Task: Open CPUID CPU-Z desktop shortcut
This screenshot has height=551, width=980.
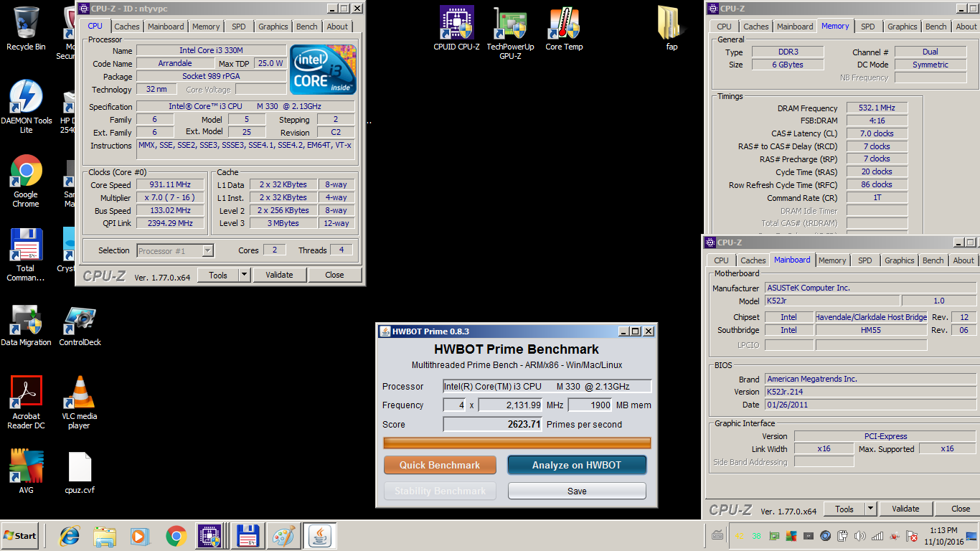Action: tap(456, 29)
